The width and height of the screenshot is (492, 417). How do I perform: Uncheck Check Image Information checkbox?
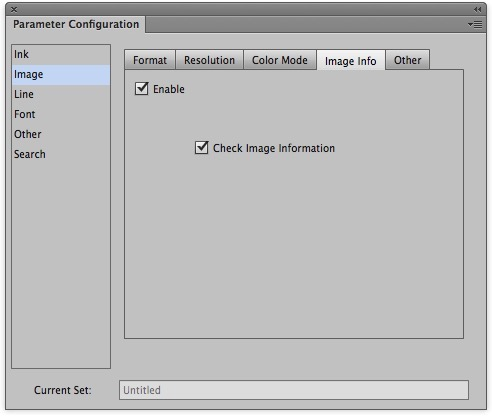pyautogui.click(x=202, y=148)
